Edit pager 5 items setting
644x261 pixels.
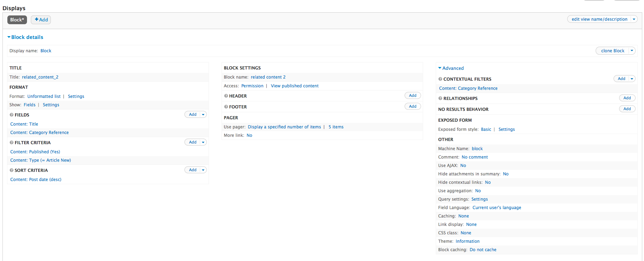336,127
